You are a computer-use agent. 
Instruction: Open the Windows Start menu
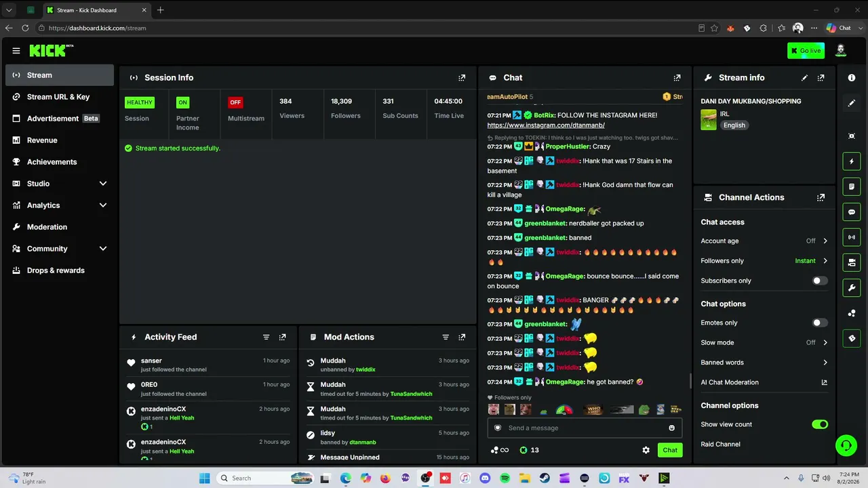(205, 479)
